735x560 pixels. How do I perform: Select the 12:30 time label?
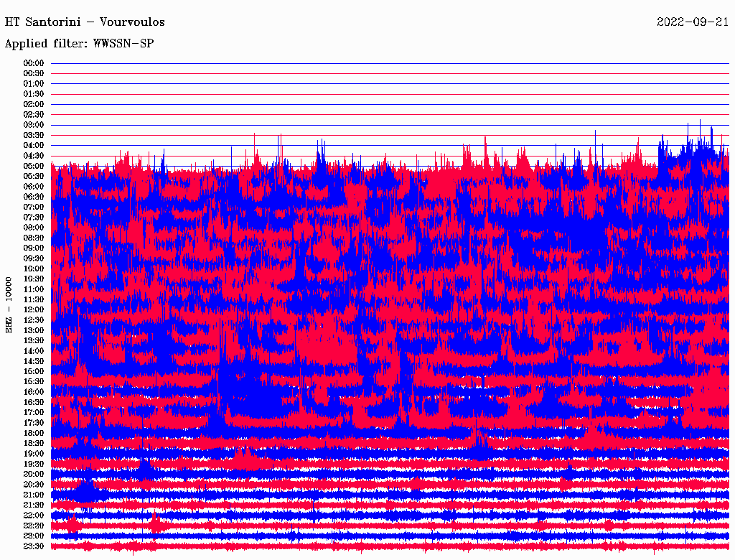(34, 320)
